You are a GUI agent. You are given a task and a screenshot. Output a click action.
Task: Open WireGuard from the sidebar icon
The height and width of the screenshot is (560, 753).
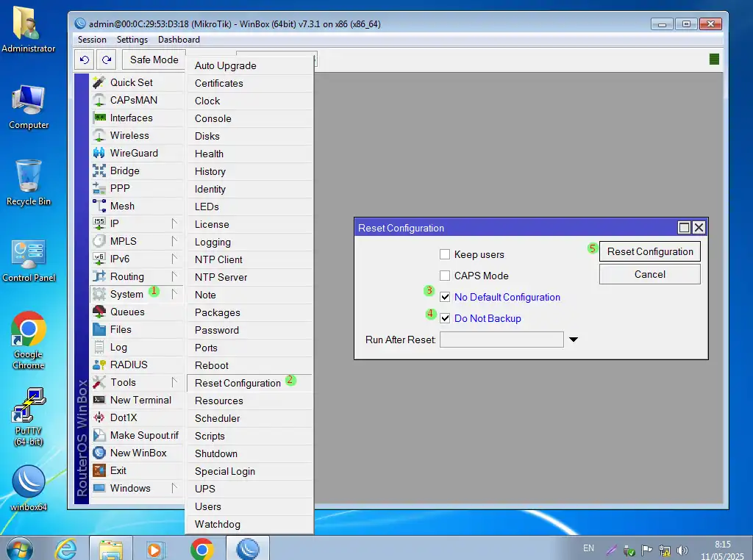pyautogui.click(x=99, y=153)
